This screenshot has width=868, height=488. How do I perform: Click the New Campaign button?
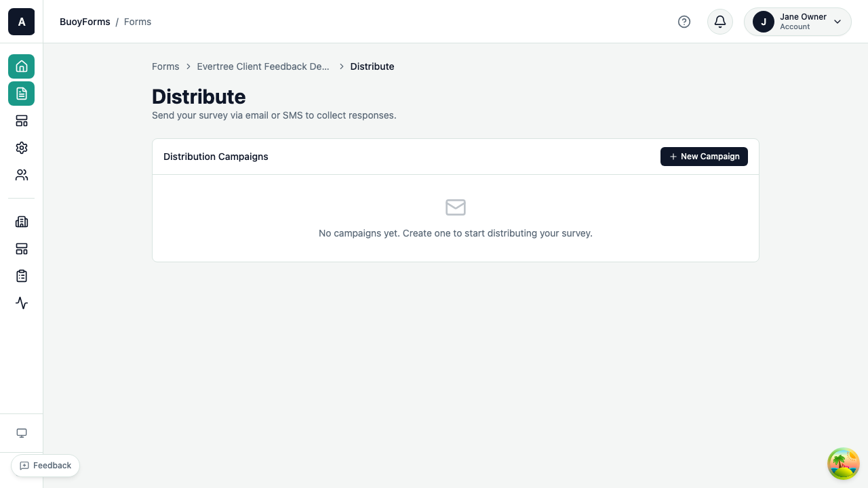(x=704, y=157)
